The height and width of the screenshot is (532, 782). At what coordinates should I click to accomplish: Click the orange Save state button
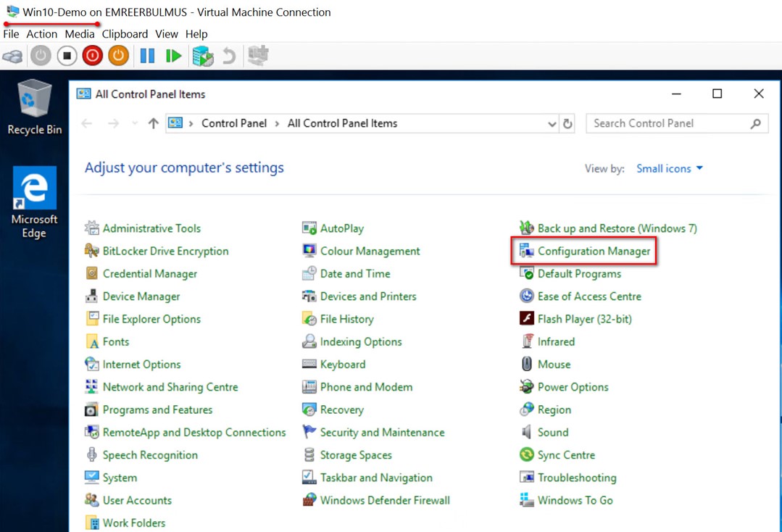118,56
